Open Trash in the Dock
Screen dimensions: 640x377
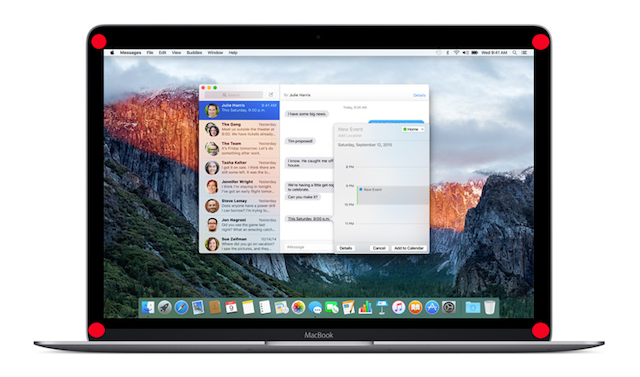click(489, 307)
